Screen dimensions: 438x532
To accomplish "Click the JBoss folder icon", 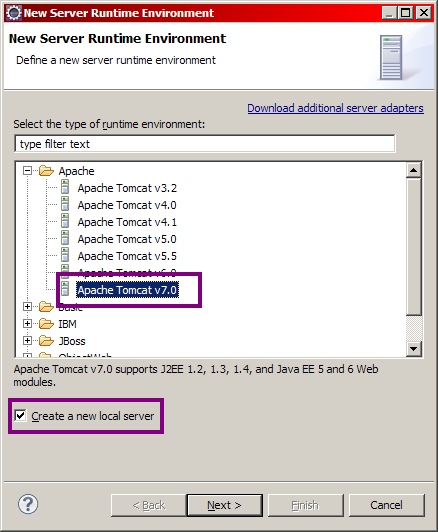I will point(46,340).
